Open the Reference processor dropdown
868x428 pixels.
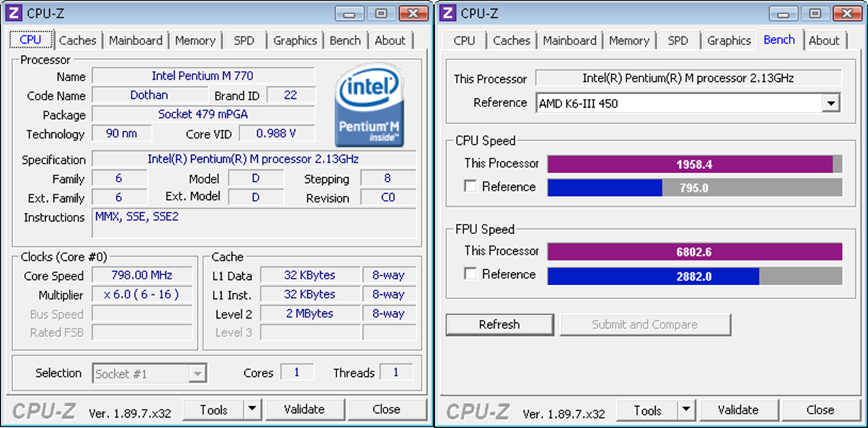click(830, 104)
